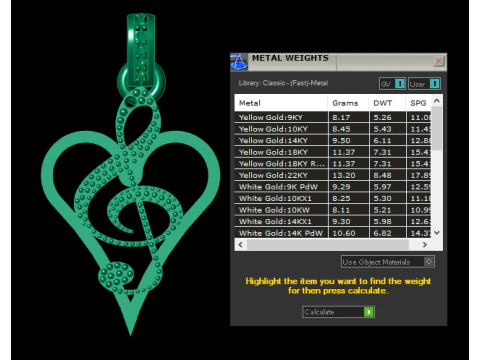Click the 9.30 grams value
Viewport: 480px width, 360px height.
341,222
